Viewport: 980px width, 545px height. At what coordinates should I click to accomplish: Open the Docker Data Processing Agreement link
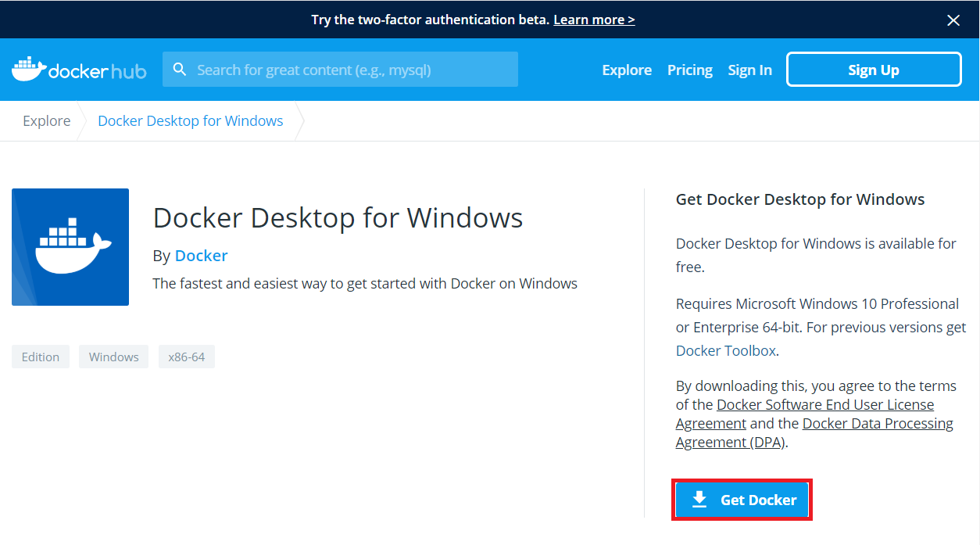[814, 432]
